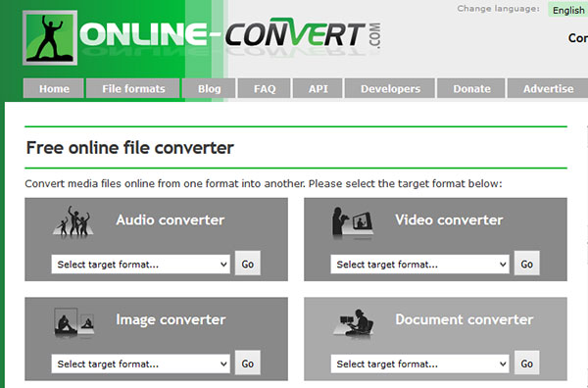Screen dimensions: 588x388
Task: Click the "Change language:" label
Action: coord(498,9)
